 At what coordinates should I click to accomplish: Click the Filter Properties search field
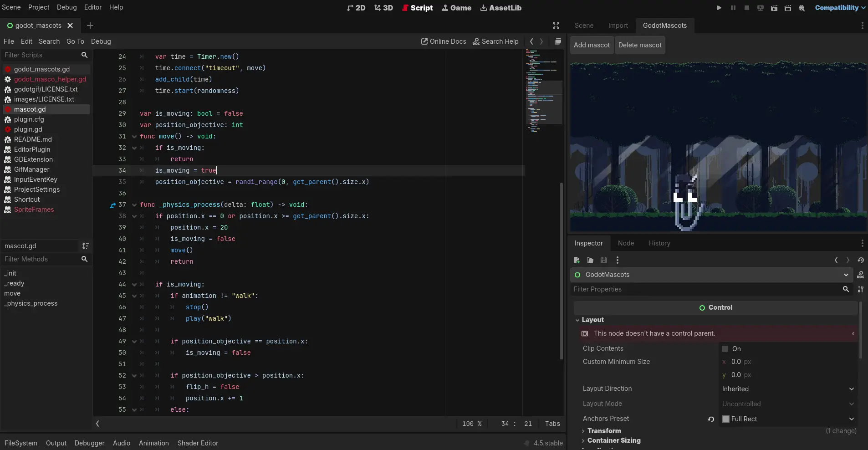706,289
